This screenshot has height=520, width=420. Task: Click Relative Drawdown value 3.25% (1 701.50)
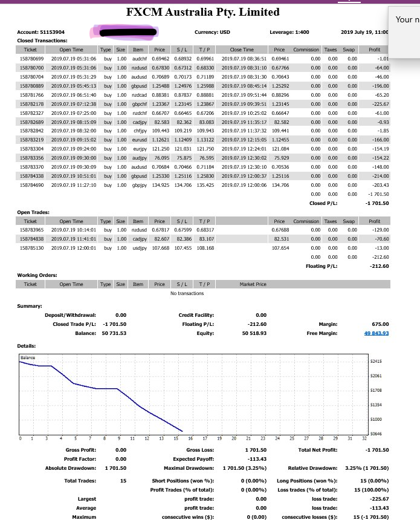367,468
